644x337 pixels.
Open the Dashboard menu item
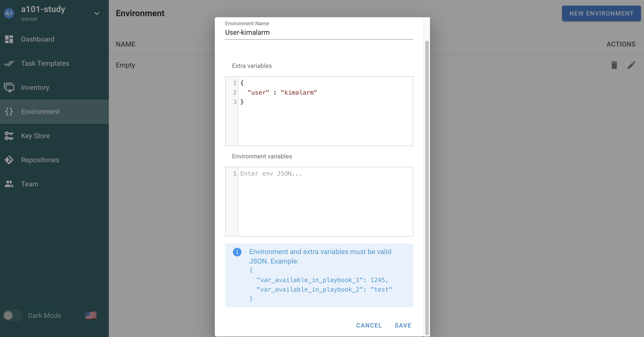[x=54, y=39]
